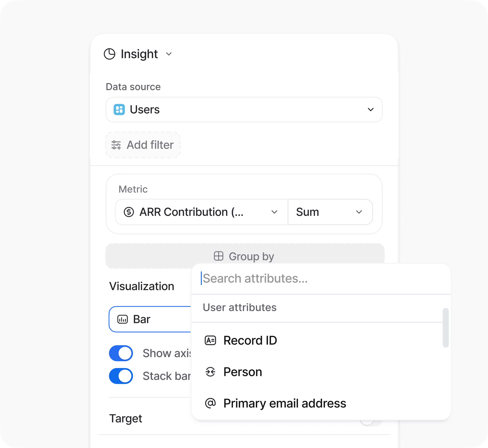The width and height of the screenshot is (488, 448).
Task: Click the ARR Contribution dollar icon
Action: [x=129, y=212]
